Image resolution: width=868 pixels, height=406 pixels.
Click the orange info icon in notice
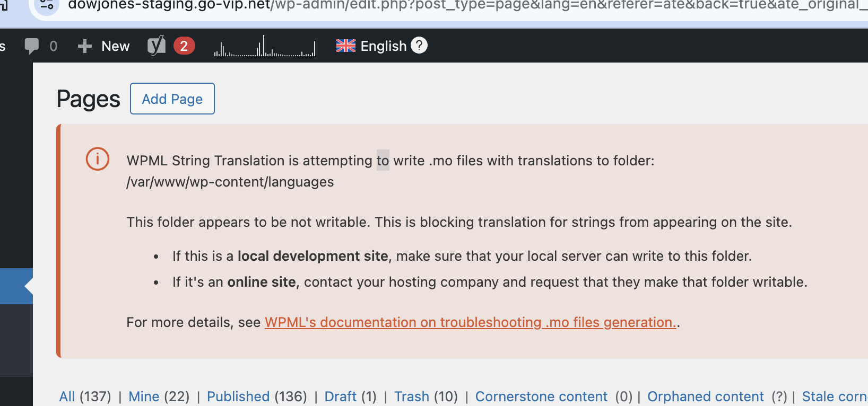pos(98,159)
